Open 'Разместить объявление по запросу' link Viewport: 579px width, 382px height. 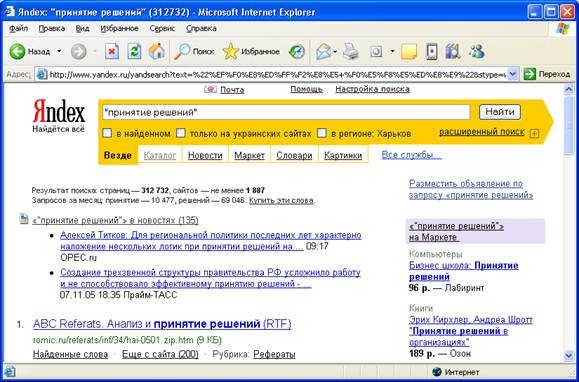click(x=471, y=189)
